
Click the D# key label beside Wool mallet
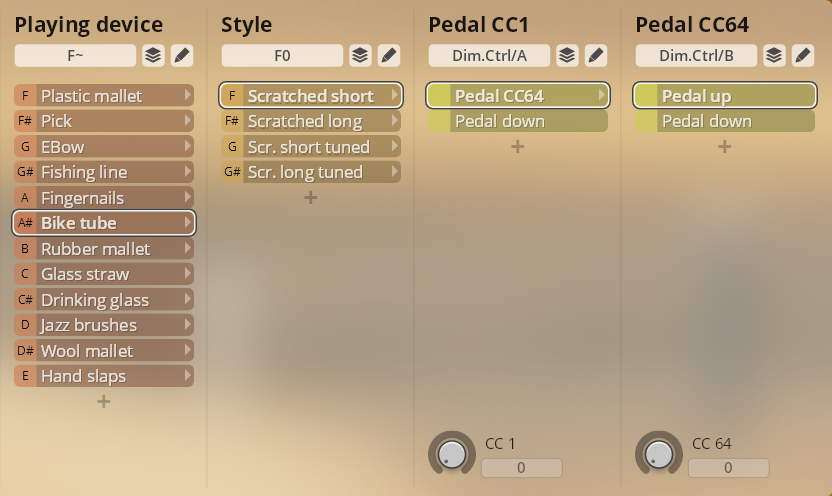[x=25, y=351]
